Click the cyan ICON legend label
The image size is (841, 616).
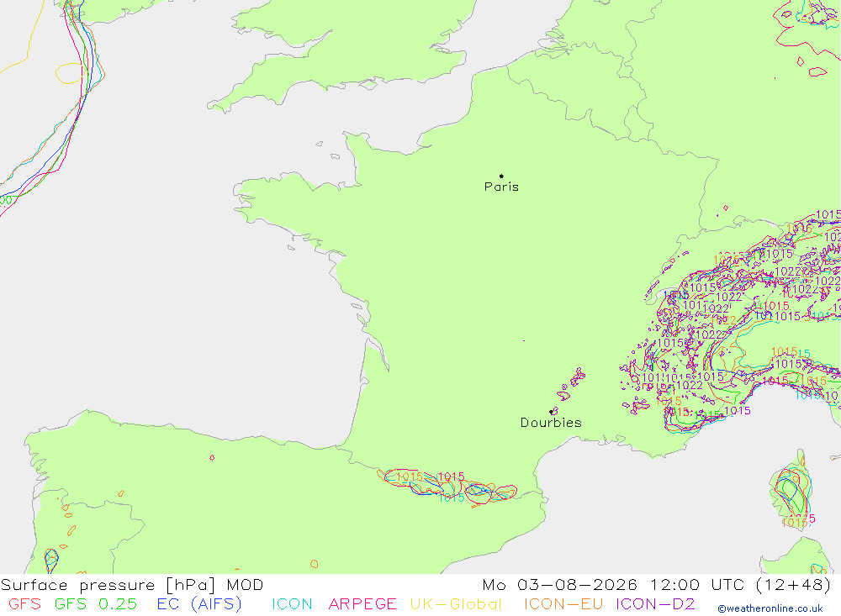click(x=292, y=603)
